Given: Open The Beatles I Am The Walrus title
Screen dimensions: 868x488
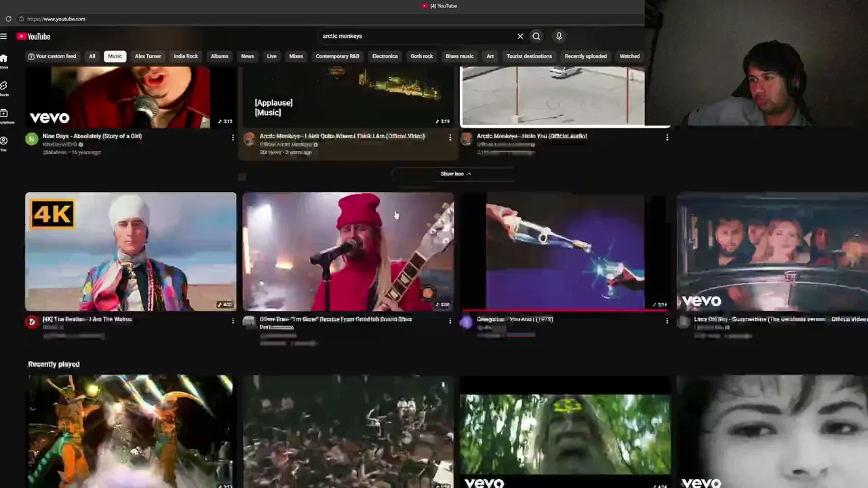Looking at the screenshot, I should point(87,319).
